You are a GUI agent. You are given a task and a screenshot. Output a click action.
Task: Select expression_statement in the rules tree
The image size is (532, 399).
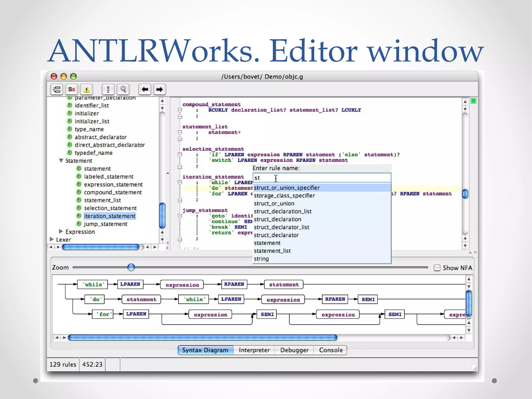point(113,184)
